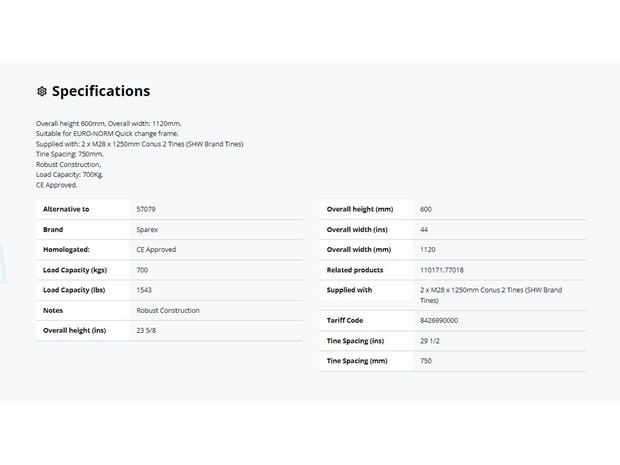This screenshot has height=465, width=620.
Task: Click the value 57079
Action: 146,209
